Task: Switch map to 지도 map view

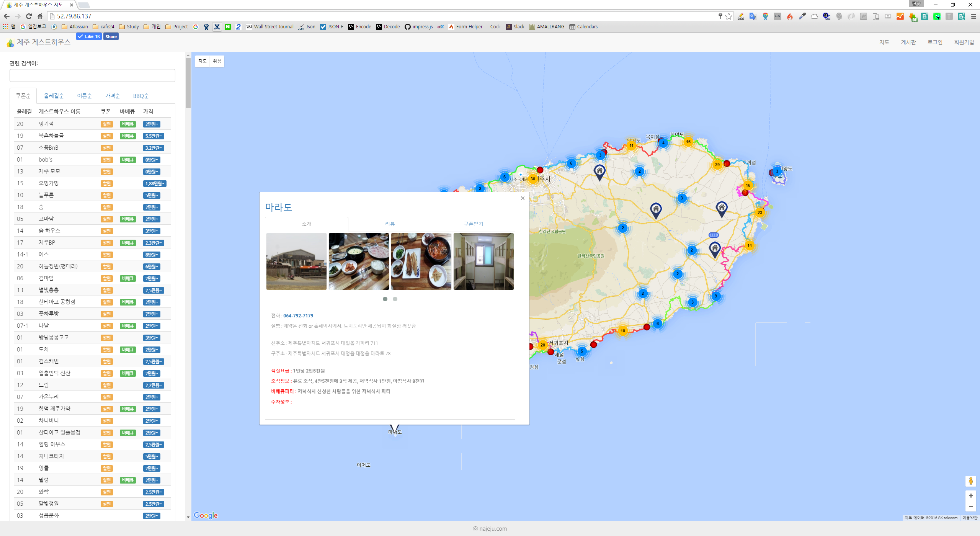Action: click(x=203, y=61)
